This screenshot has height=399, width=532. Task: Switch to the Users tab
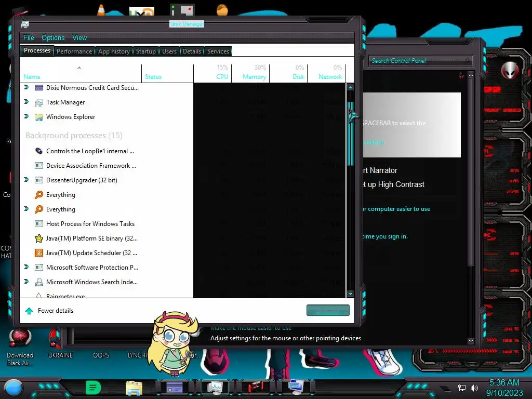click(169, 51)
